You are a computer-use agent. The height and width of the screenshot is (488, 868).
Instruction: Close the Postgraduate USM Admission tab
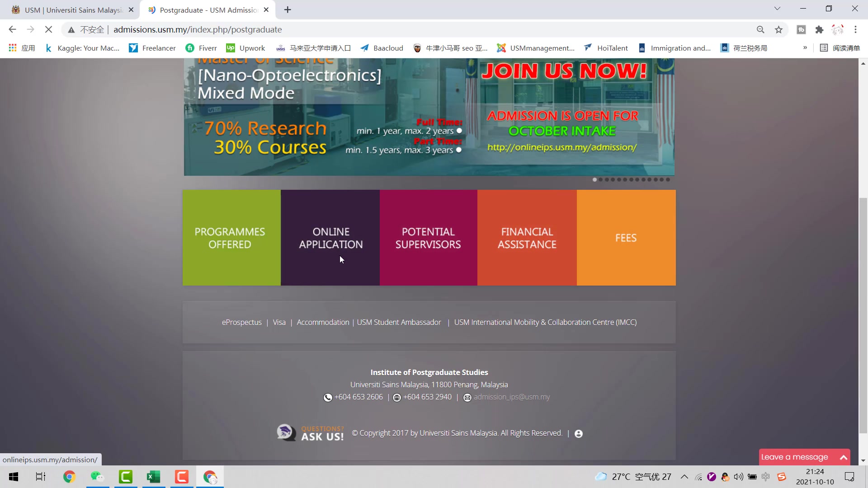click(266, 9)
